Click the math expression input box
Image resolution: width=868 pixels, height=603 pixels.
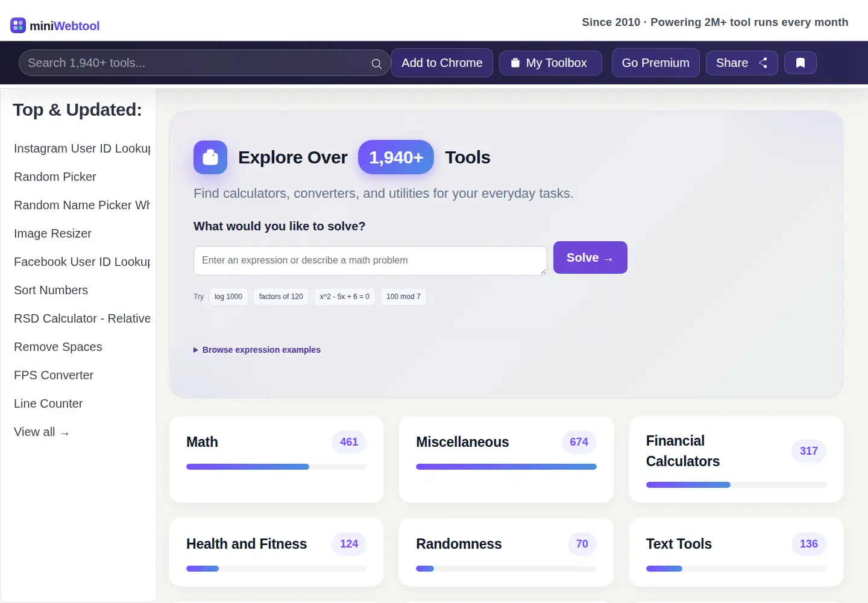click(370, 260)
